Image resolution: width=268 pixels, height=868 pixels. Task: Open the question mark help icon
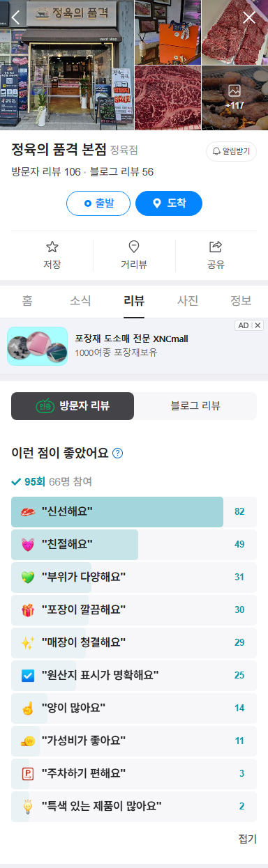118,453
